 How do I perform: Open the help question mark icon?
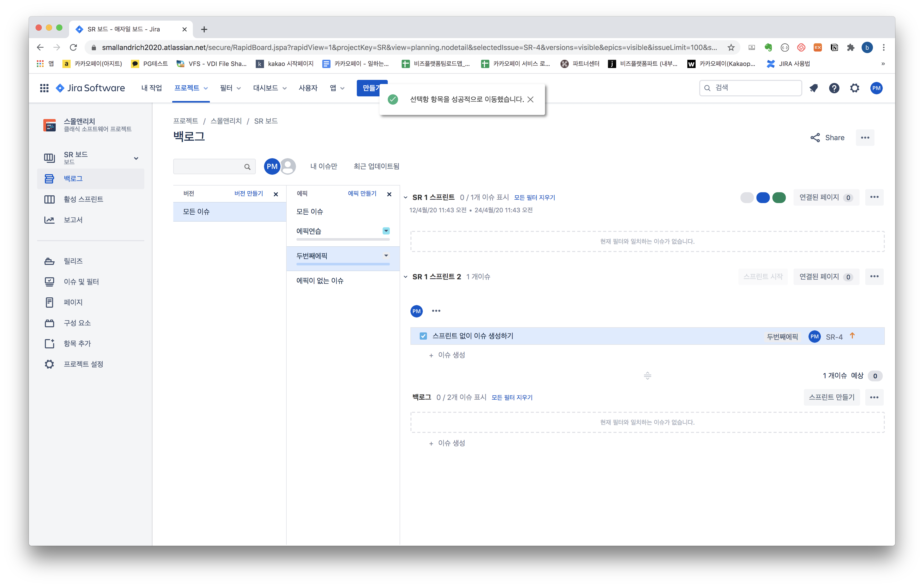[834, 88]
